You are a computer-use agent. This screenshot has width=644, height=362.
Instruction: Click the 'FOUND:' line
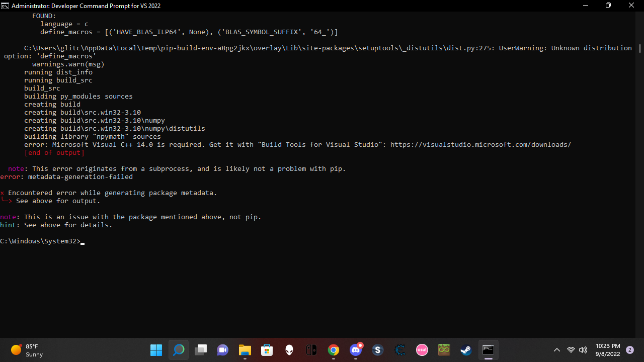click(x=44, y=16)
